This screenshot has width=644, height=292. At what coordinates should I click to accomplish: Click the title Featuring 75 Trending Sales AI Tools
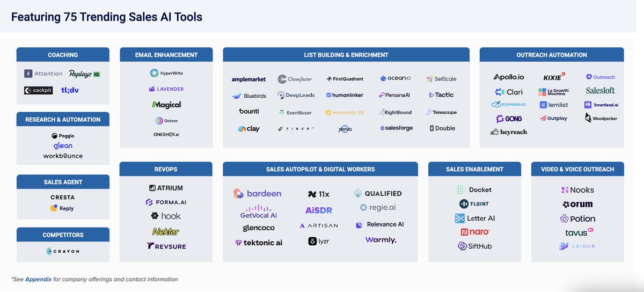107,17
